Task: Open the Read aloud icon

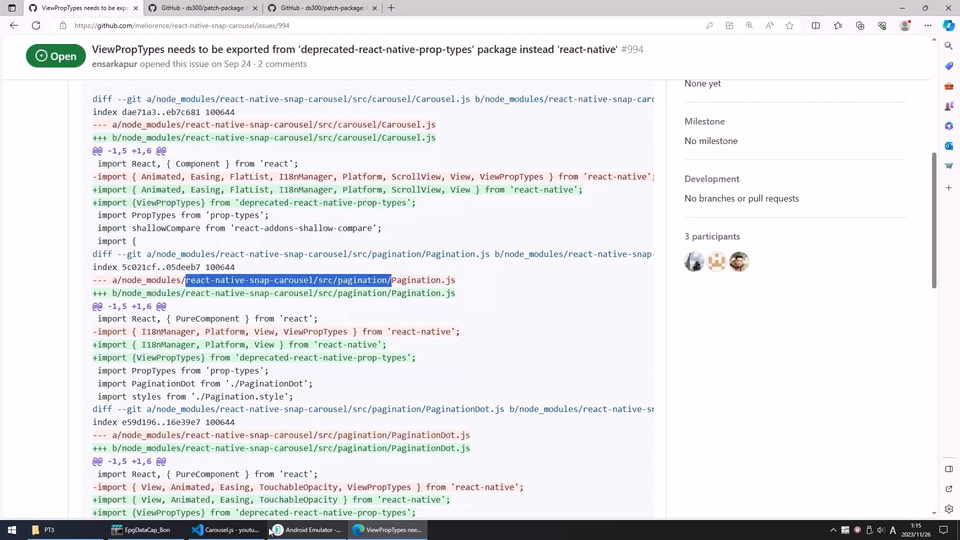Action: tap(770, 26)
